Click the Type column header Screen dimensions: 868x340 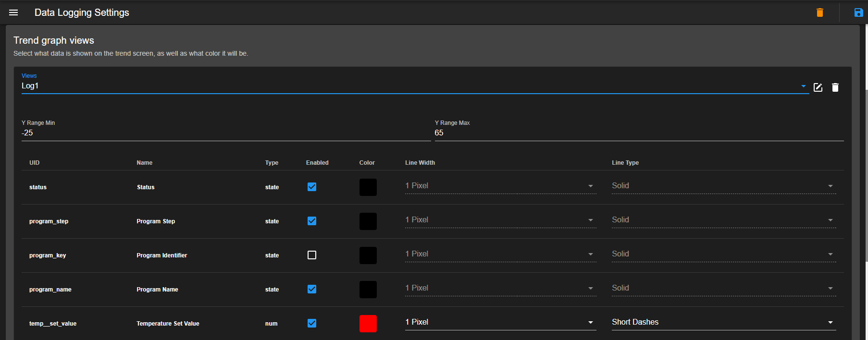click(x=272, y=163)
